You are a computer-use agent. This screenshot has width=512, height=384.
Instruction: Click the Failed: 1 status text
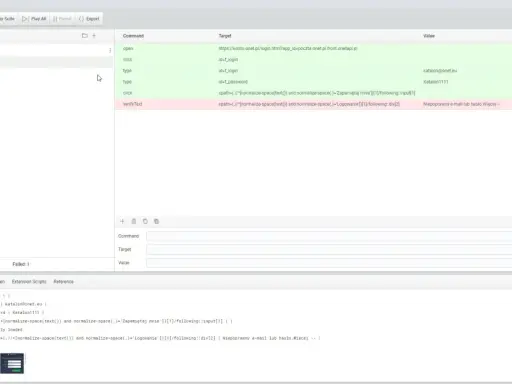pyautogui.click(x=21, y=264)
